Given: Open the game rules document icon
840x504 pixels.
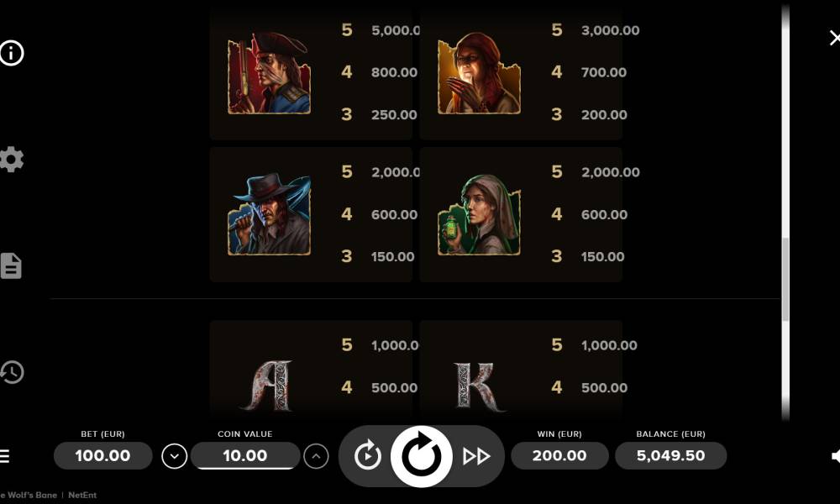Looking at the screenshot, I should pos(11,265).
